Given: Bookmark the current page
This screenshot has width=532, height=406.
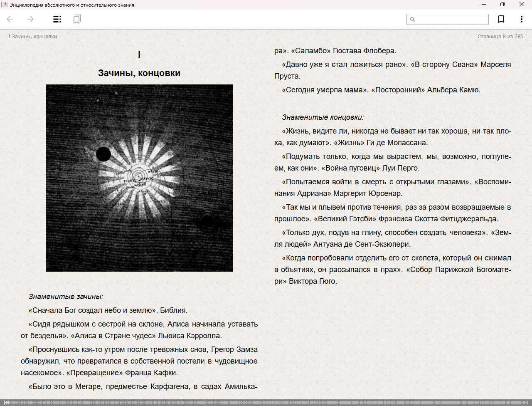Looking at the screenshot, I should [x=501, y=19].
